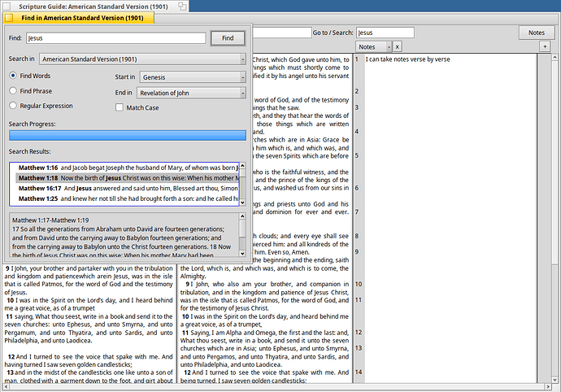Click the empty field left of Go to / Search
The height and width of the screenshot is (392, 561).
tap(282, 33)
